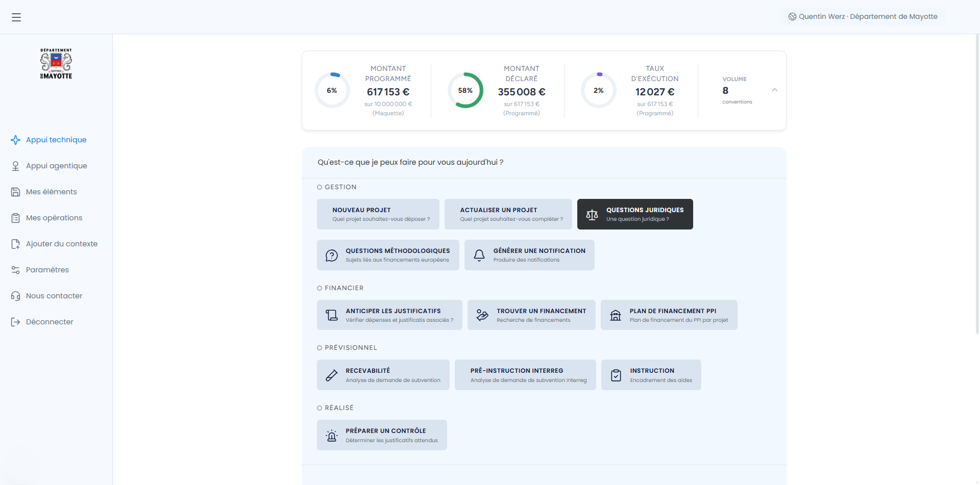Screen dimensions: 980x485
Task: Click the Actualiser un projet button
Action: pos(508,214)
